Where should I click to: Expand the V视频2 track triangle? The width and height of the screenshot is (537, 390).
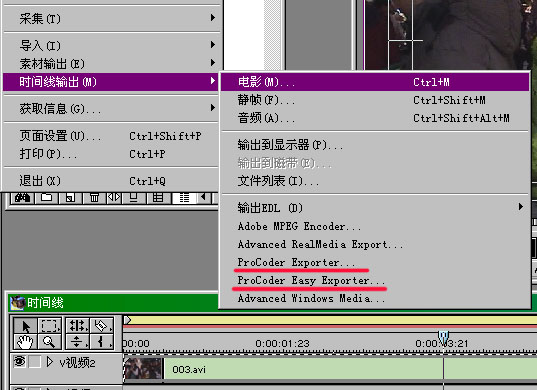(x=50, y=362)
